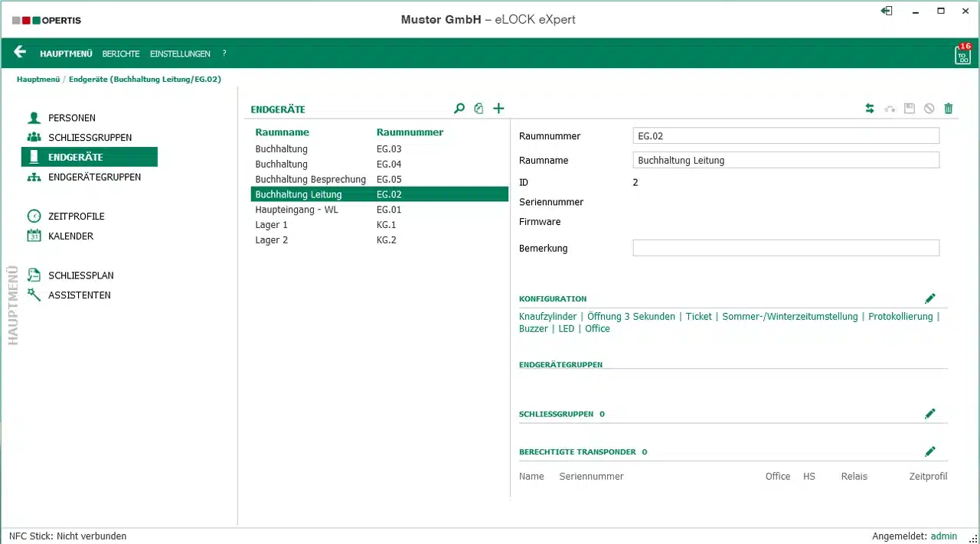Open the Einstellungen menu
The width and height of the screenshot is (980, 544).
point(180,54)
